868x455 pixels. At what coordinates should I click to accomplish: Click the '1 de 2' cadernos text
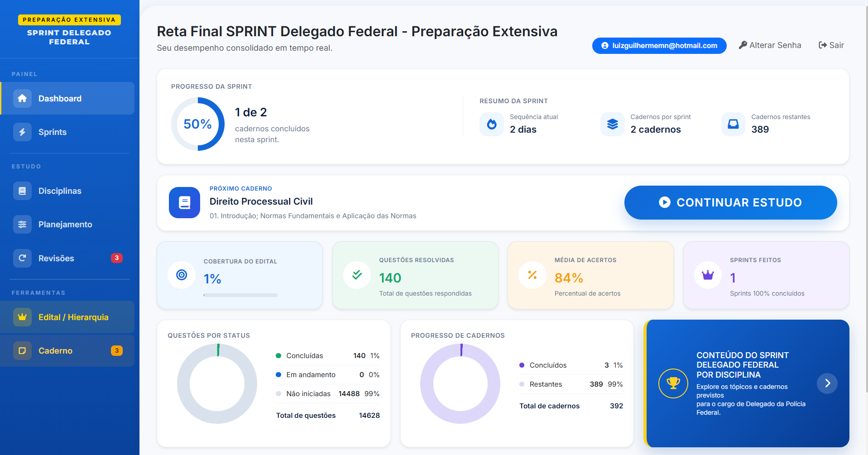(251, 112)
